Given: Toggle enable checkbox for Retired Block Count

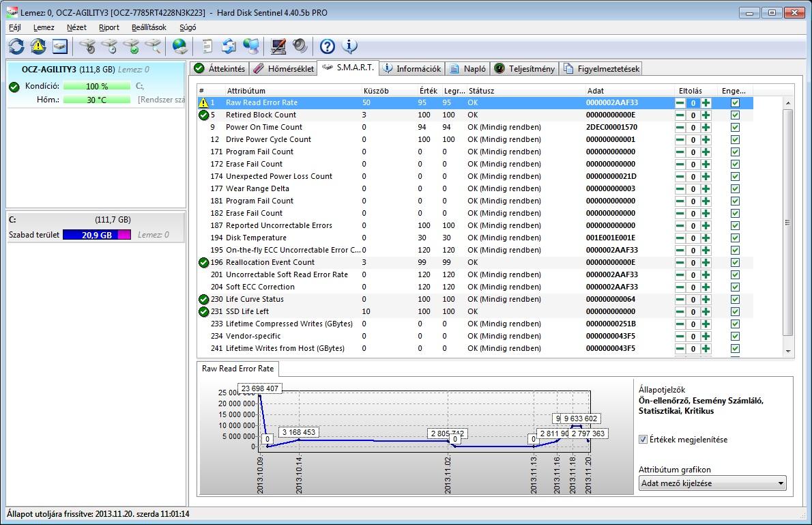Looking at the screenshot, I should (735, 115).
